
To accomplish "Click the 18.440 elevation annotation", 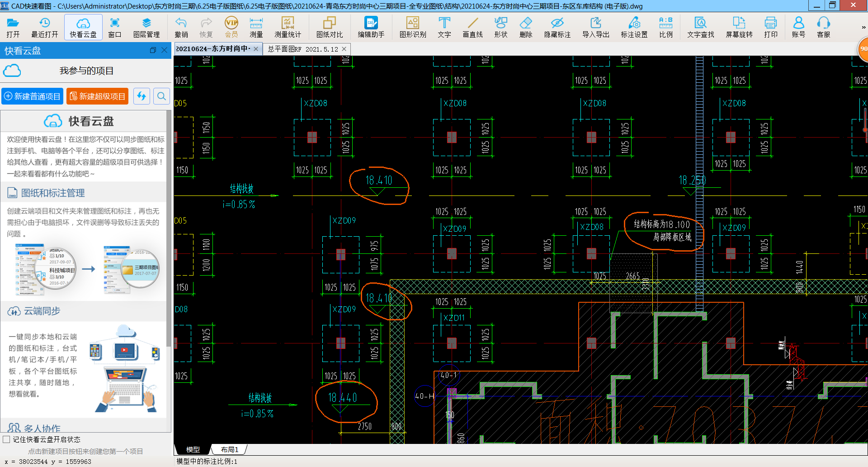I will coord(342,397).
